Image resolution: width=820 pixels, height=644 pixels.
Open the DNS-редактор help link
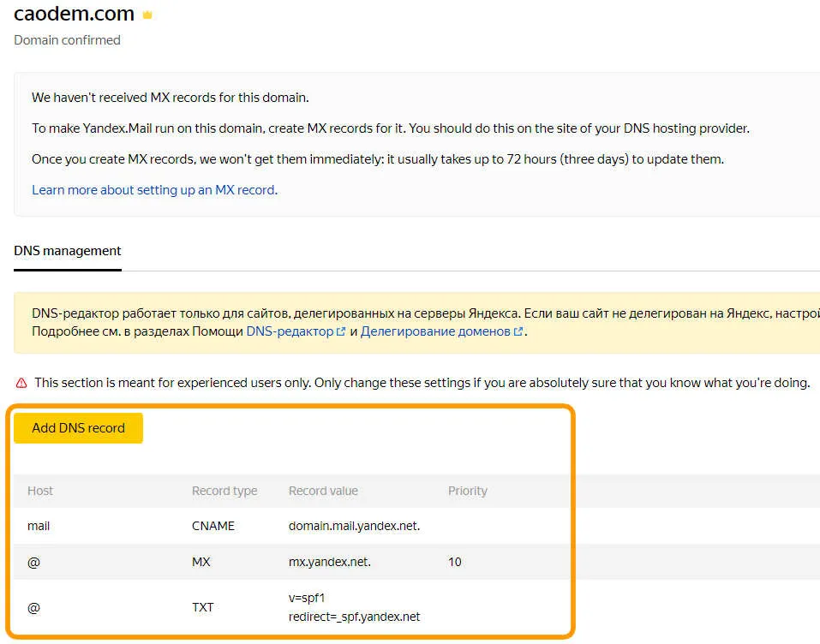point(289,331)
